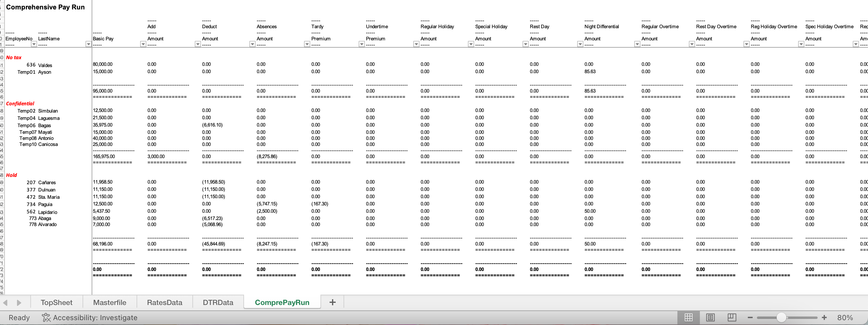Switch to the TopSheet tab

(57, 303)
